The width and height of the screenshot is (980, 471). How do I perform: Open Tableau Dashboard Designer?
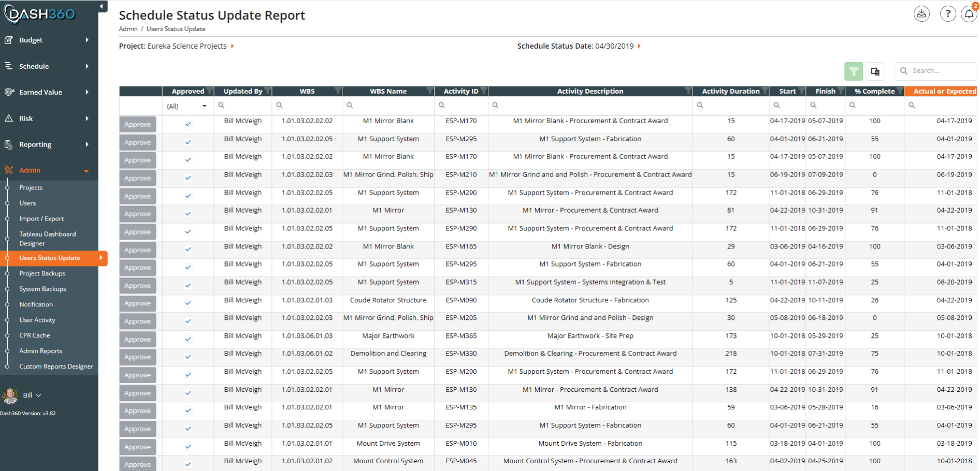point(48,239)
